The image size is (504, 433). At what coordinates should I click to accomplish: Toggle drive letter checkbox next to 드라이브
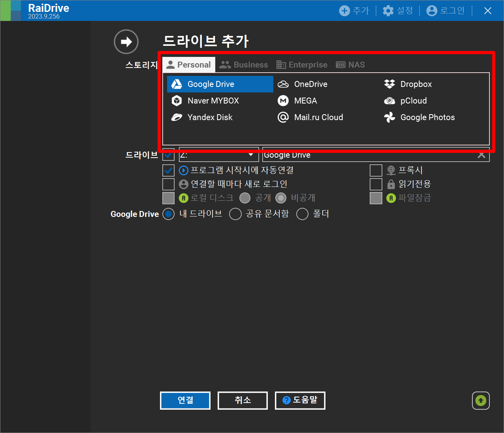169,154
